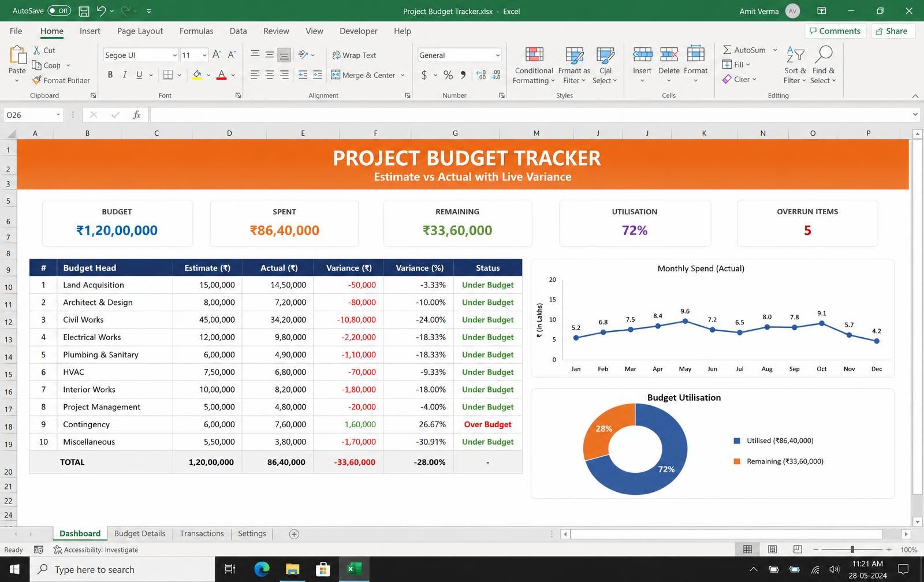The width and height of the screenshot is (924, 582).
Task: Click the Decrease Decimal icon
Action: (496, 74)
